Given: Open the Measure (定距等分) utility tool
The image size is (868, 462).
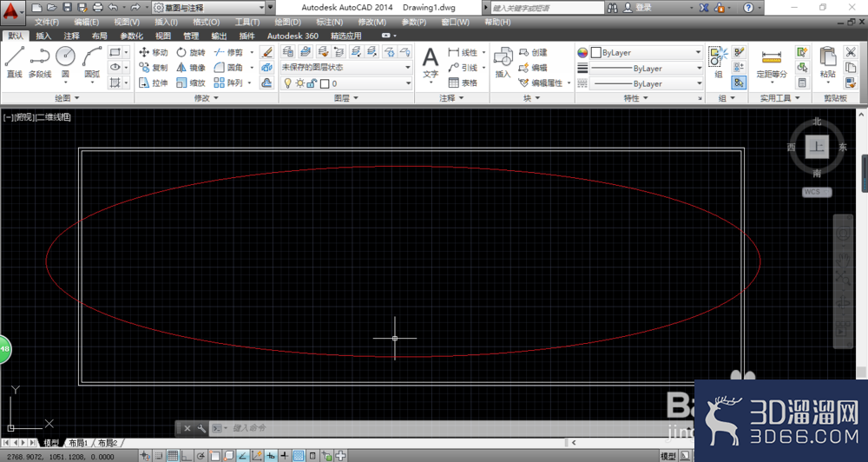Looking at the screenshot, I should (x=772, y=63).
